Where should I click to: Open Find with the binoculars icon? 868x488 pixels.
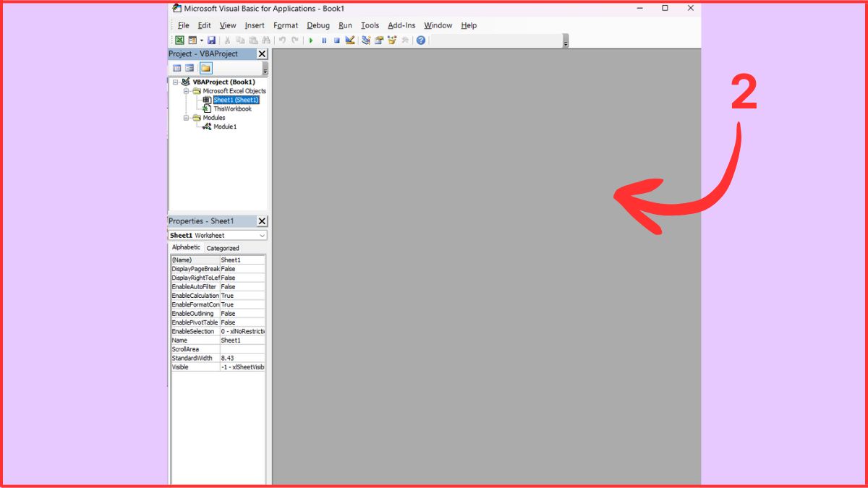(x=265, y=40)
